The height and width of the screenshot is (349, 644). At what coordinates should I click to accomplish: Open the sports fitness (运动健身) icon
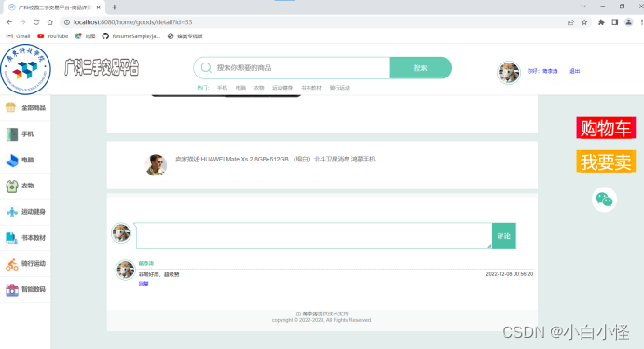click(x=12, y=212)
